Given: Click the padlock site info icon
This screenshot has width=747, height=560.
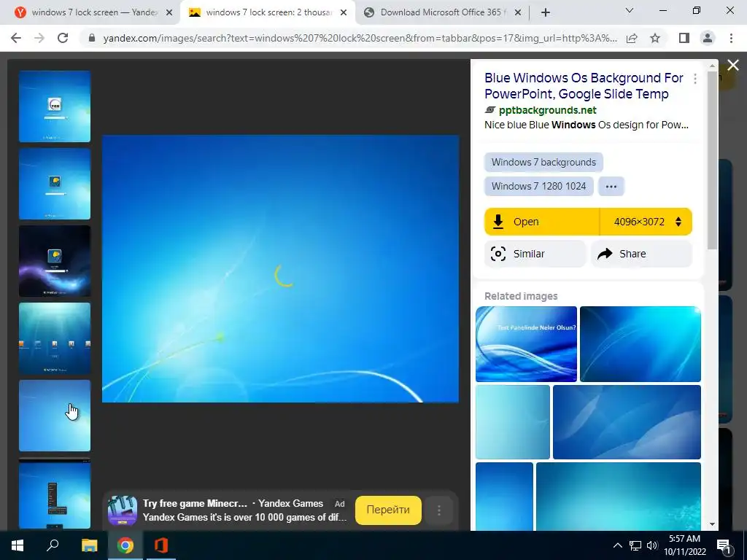Looking at the screenshot, I should tap(92, 38).
